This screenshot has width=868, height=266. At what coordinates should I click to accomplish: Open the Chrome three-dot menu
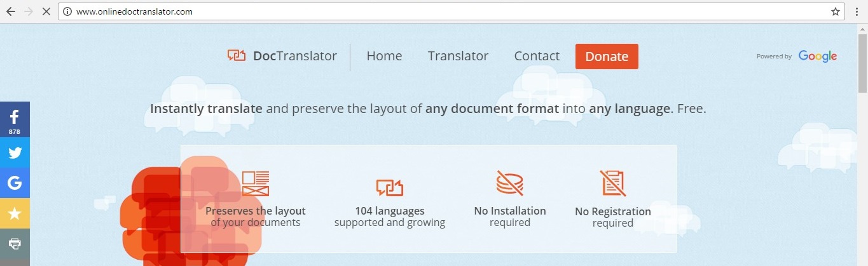[x=857, y=11]
